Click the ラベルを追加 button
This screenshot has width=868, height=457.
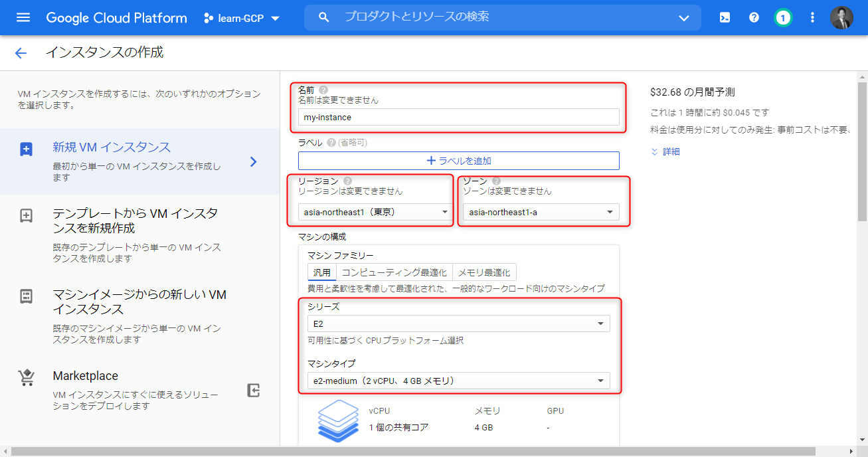tap(459, 161)
